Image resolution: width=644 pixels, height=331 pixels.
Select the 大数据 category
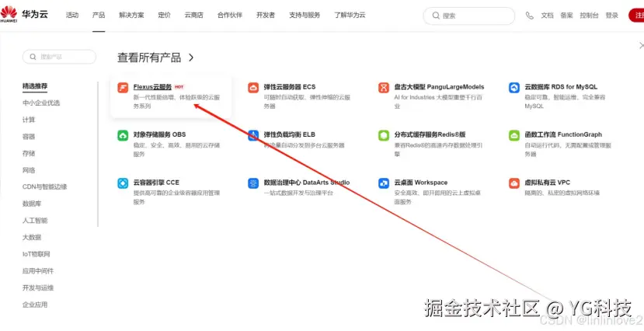pos(32,237)
